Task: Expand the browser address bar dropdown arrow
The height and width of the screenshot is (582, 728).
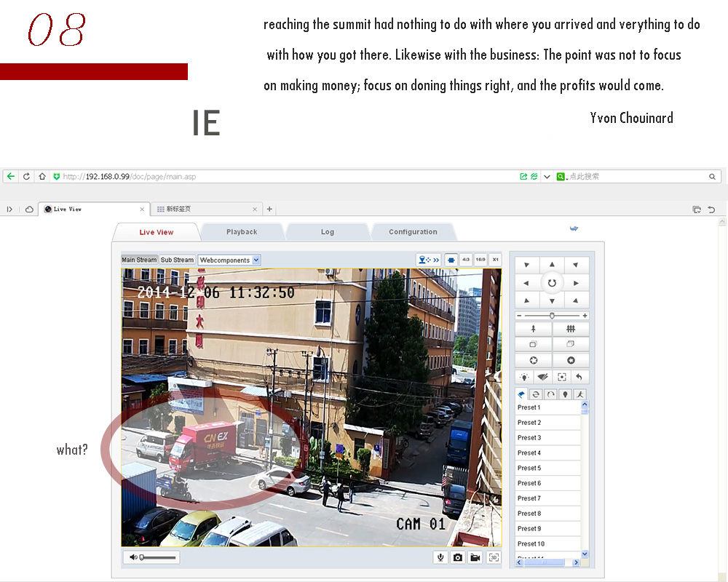Action: click(547, 177)
